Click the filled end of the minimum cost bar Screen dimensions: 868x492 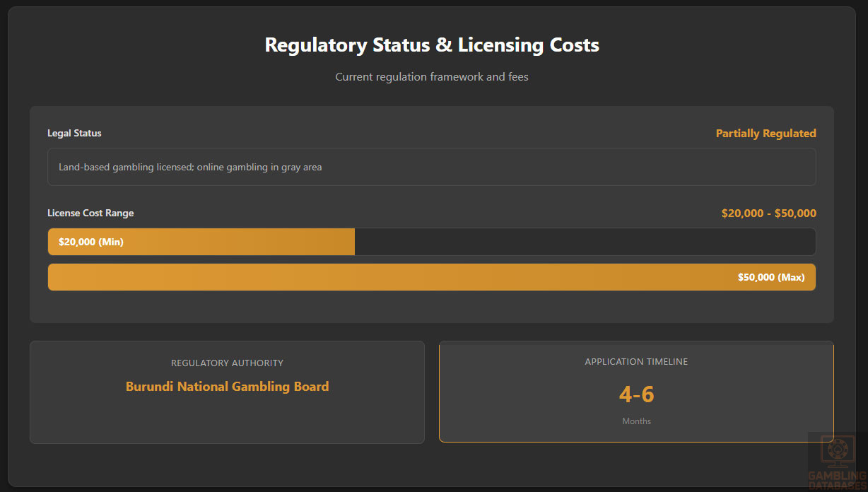346,242
